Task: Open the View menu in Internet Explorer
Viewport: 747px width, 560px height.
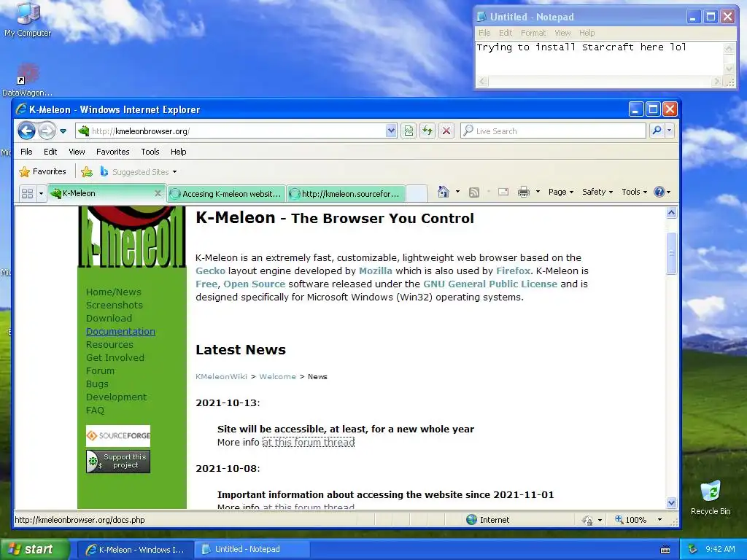Action: click(77, 152)
